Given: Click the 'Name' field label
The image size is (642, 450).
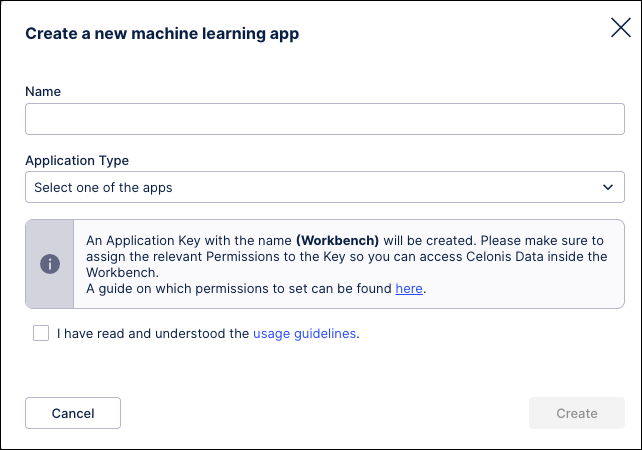Looking at the screenshot, I should coord(43,91).
